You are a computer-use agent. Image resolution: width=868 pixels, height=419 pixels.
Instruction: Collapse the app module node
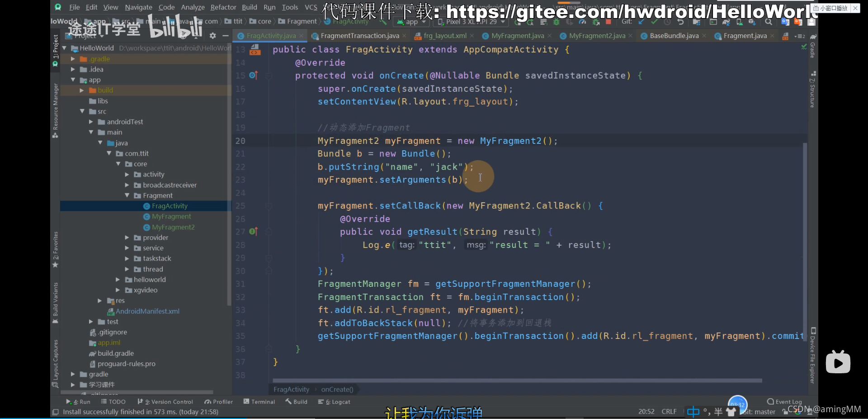click(73, 80)
